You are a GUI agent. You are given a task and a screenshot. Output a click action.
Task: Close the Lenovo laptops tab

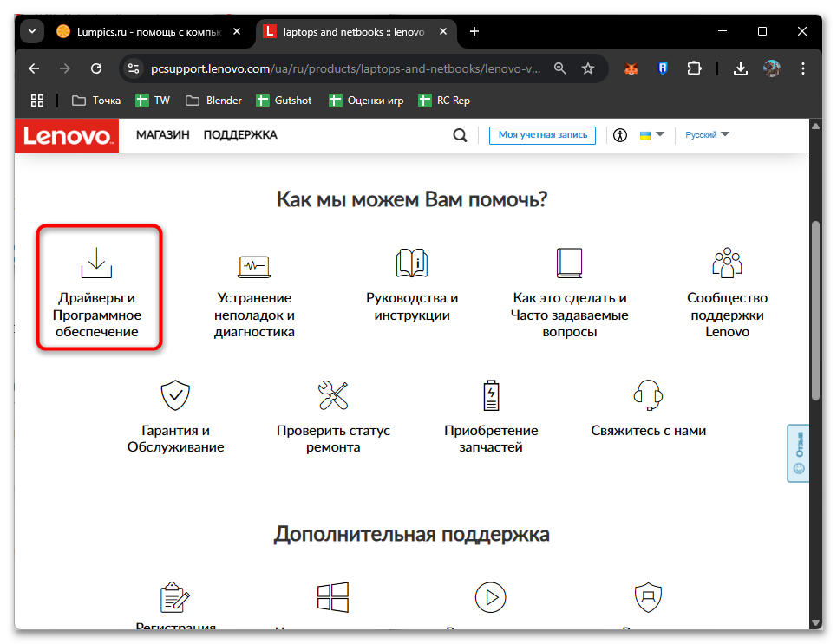443,31
